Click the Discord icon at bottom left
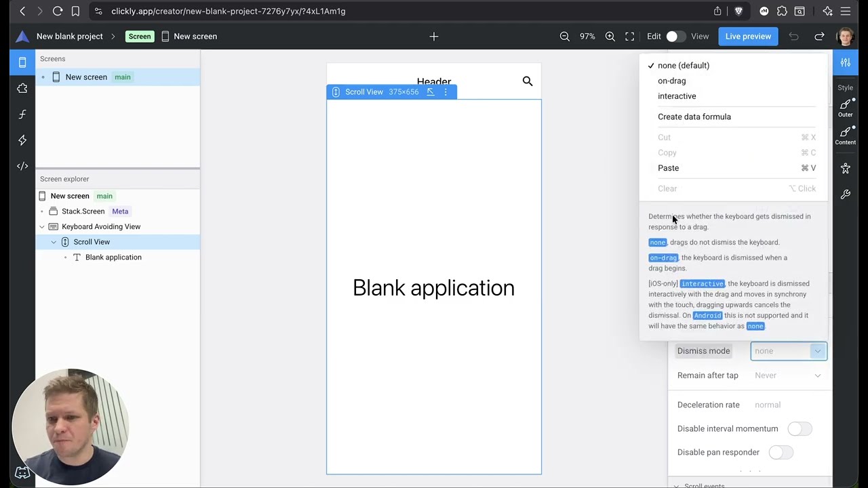 click(22, 473)
